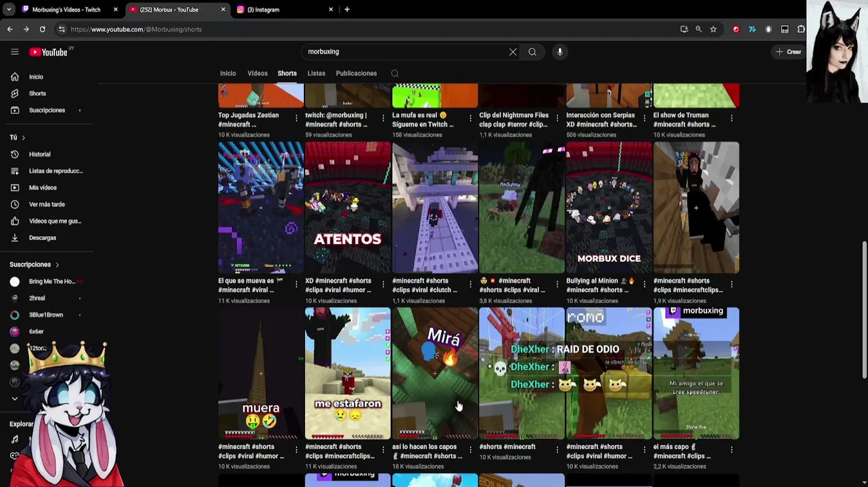868x487 pixels.
Task: Switch to the Listas tab
Action: tap(316, 73)
